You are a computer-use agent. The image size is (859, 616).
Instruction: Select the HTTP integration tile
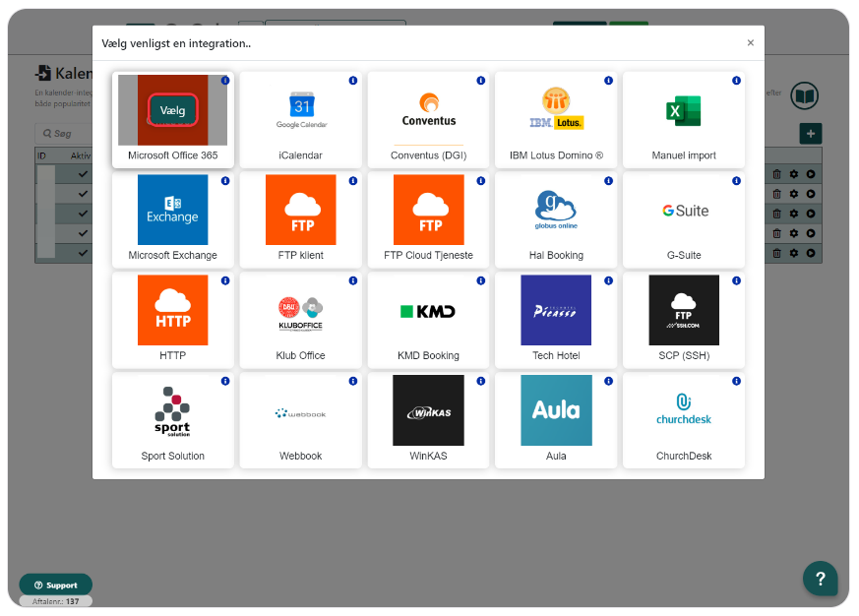pyautogui.click(x=172, y=320)
